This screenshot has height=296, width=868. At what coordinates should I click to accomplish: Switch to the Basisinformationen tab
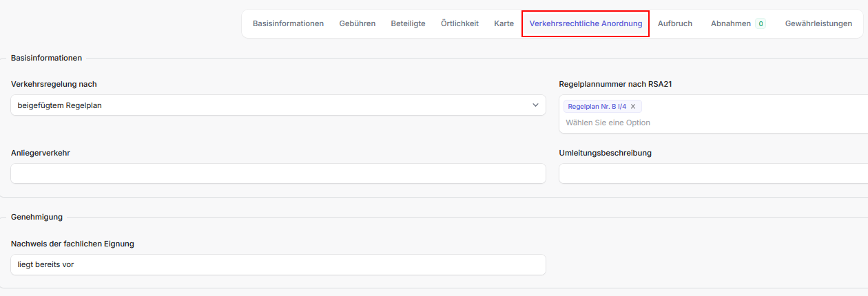(x=288, y=23)
